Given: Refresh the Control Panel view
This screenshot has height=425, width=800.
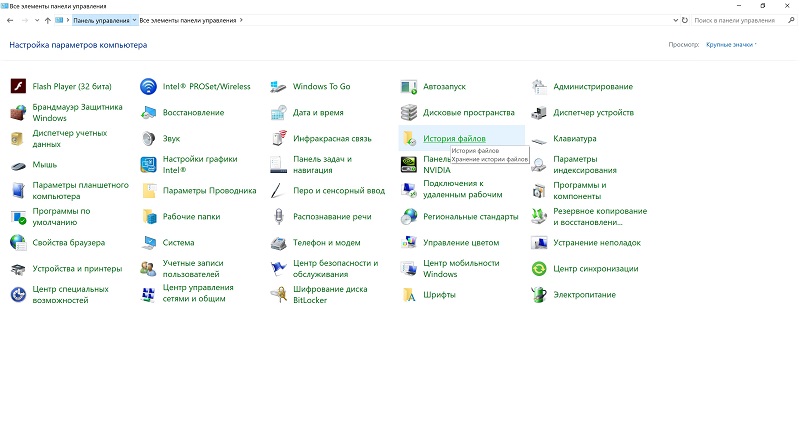Looking at the screenshot, I should (685, 20).
